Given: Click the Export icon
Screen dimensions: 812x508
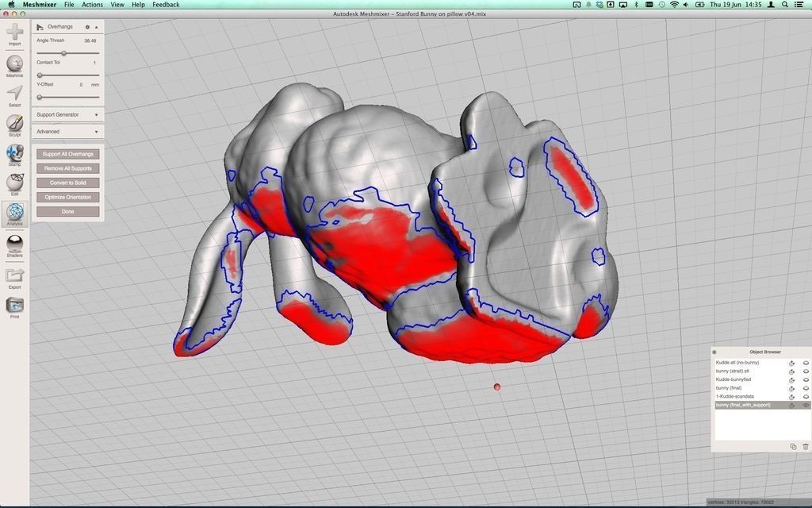Looking at the screenshot, I should pyautogui.click(x=14, y=275).
